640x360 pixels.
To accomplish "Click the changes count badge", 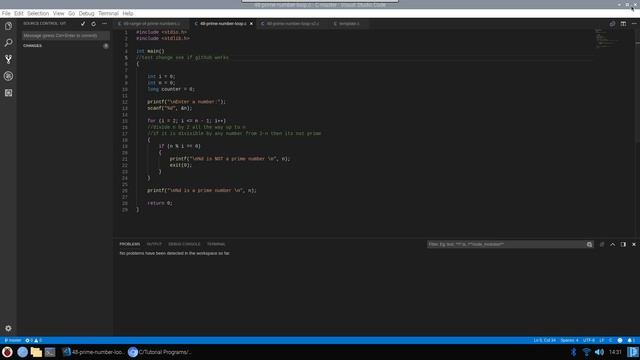I will (x=106, y=46).
